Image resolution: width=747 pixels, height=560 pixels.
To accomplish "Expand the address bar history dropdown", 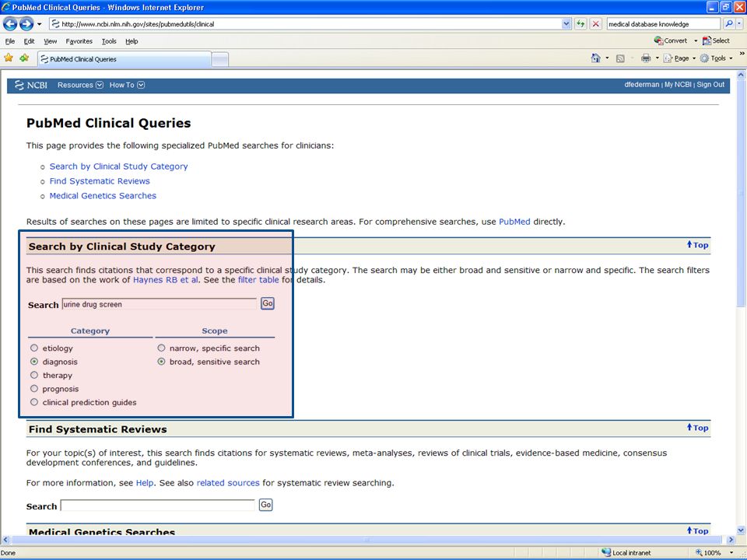I will 566,24.
